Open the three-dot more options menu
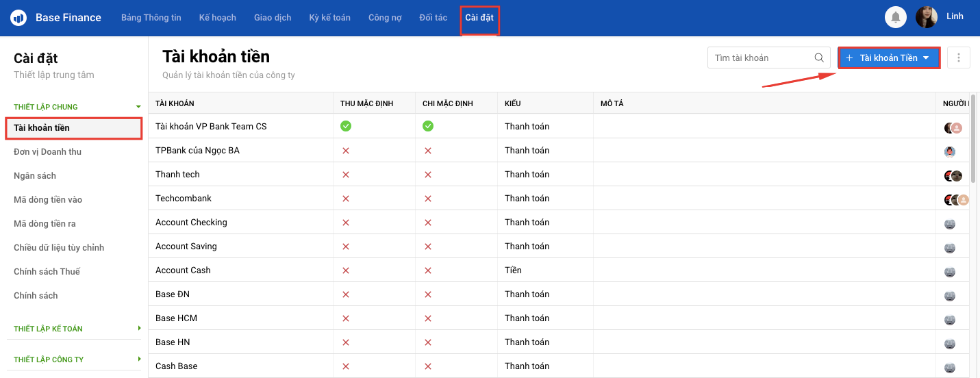This screenshot has width=980, height=378. pyautogui.click(x=959, y=58)
